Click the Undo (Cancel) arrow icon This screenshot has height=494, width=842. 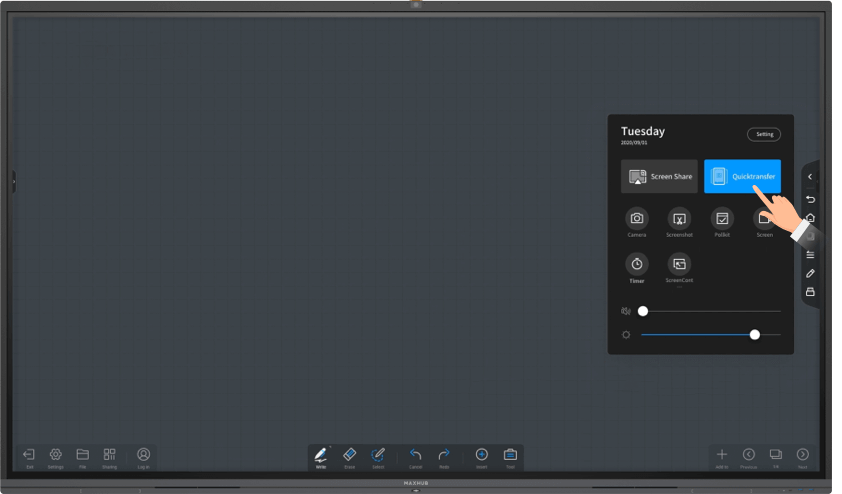(416, 455)
